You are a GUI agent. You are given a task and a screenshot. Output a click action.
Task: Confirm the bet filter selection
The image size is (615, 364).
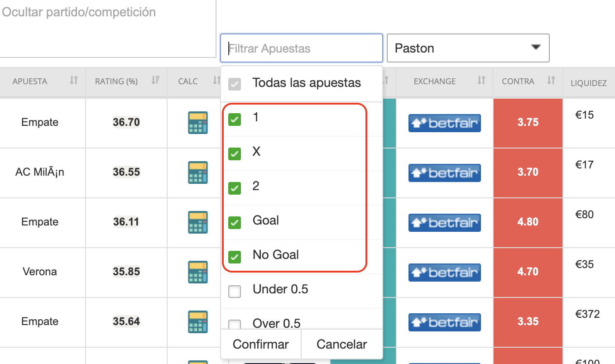click(261, 344)
